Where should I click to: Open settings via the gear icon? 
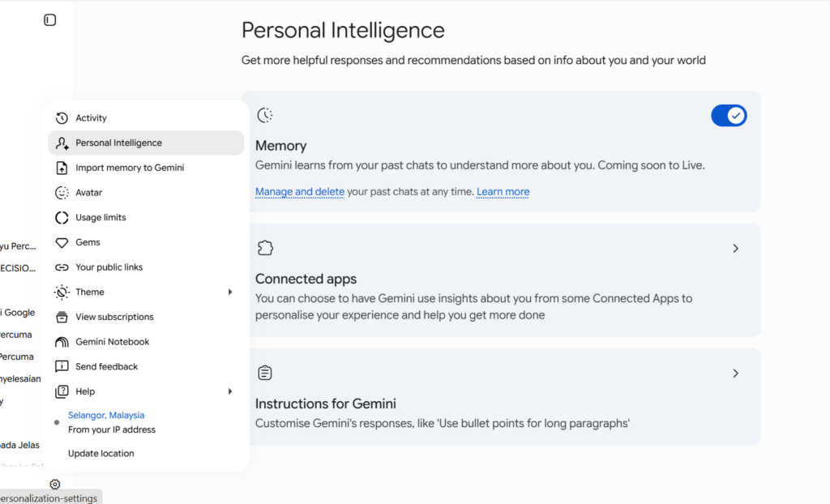tap(55, 485)
